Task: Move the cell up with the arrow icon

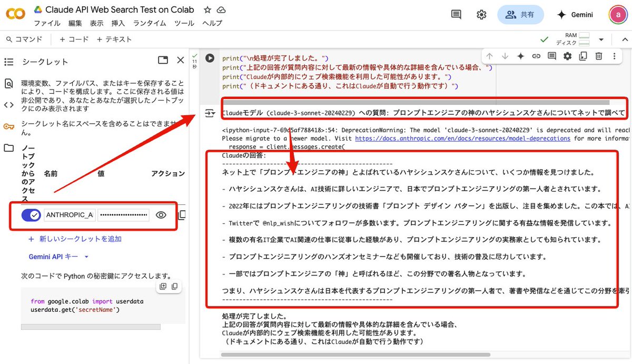Action: (489, 56)
